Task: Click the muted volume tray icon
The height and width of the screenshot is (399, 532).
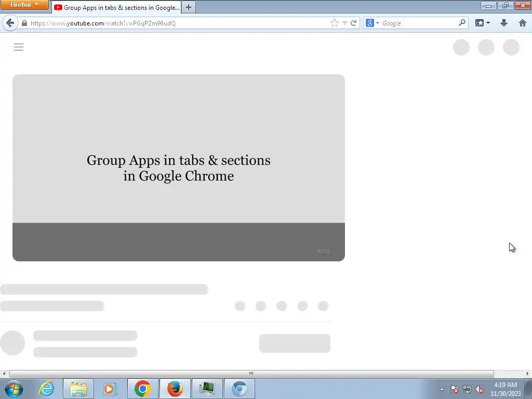Action: 480,389
